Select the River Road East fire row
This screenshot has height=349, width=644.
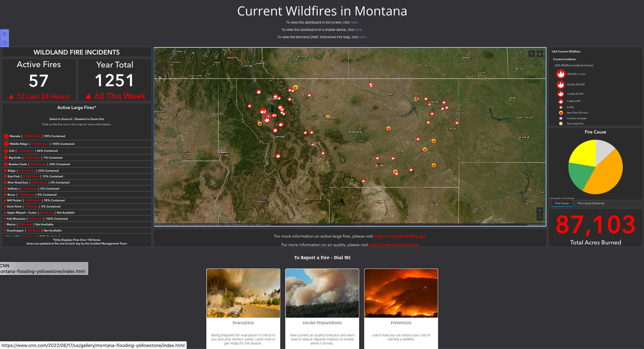[x=76, y=183]
